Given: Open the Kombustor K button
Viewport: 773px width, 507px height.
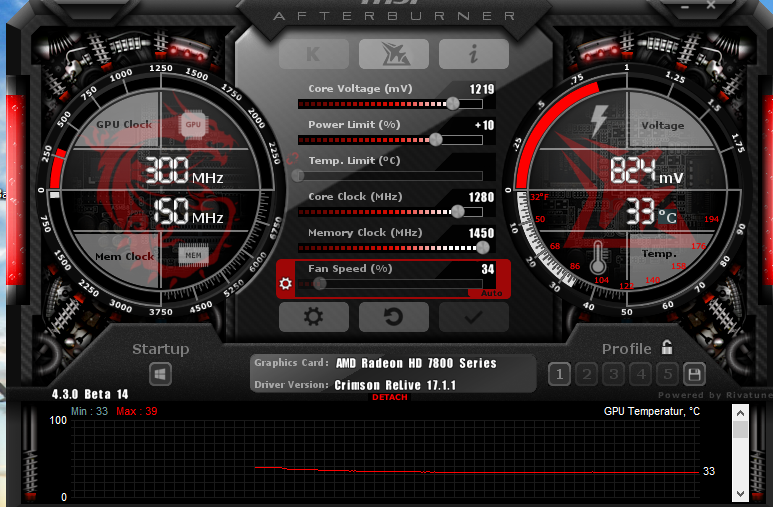Looking at the screenshot, I should coord(314,54).
